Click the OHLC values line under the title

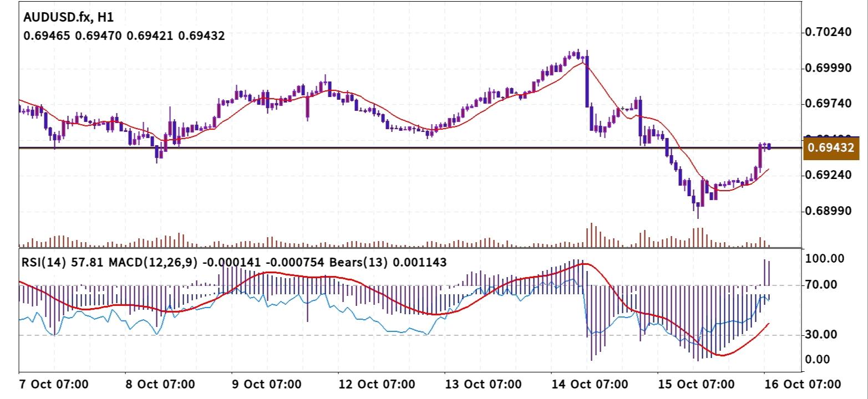pos(124,36)
